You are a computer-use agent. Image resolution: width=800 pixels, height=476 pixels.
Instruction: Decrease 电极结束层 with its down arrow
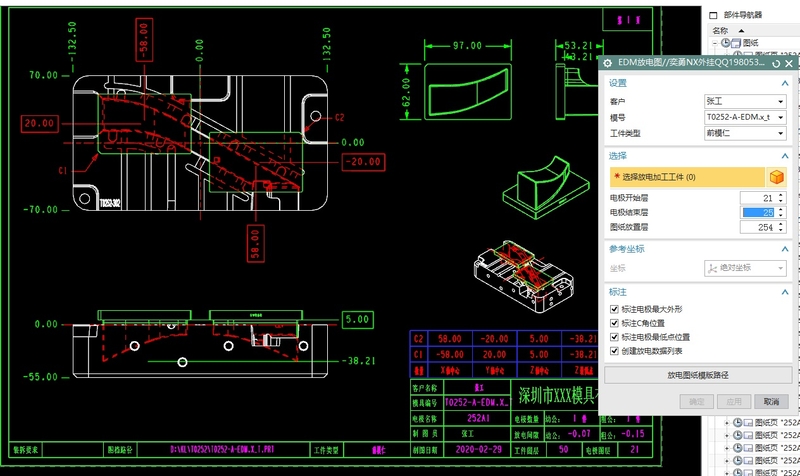point(781,215)
